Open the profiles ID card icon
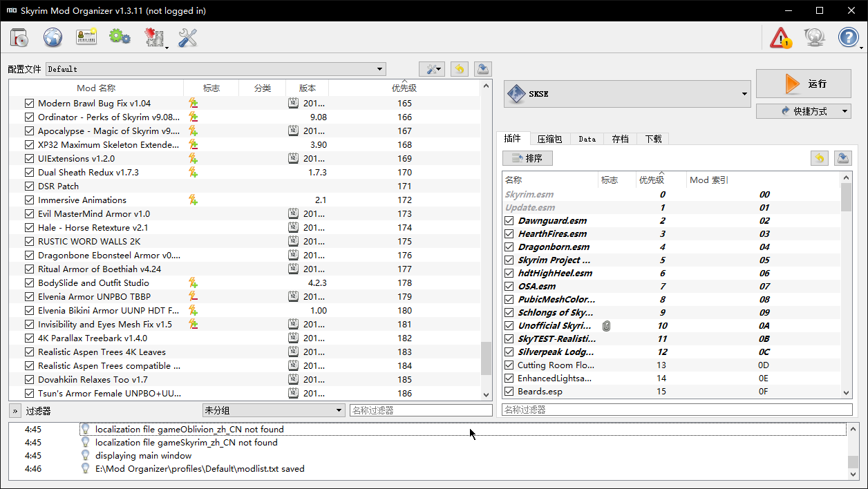Image resolution: width=868 pixels, height=489 pixels. (86, 37)
